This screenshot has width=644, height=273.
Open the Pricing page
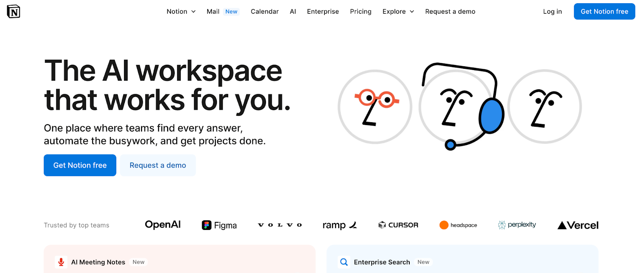[361, 12]
